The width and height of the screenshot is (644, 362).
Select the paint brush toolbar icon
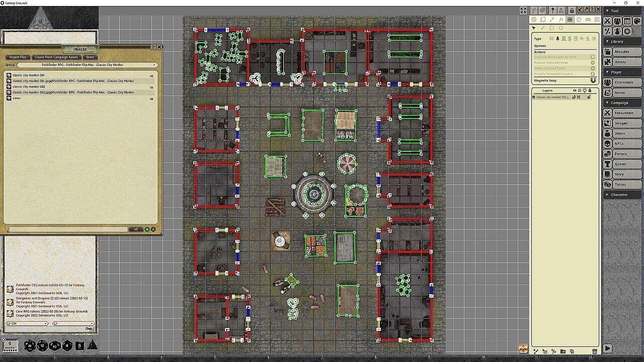[x=552, y=20]
